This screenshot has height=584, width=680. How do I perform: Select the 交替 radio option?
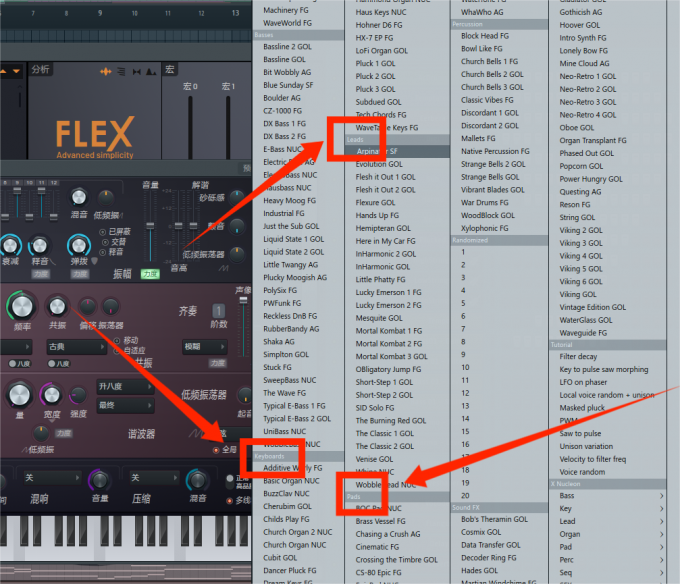105,242
